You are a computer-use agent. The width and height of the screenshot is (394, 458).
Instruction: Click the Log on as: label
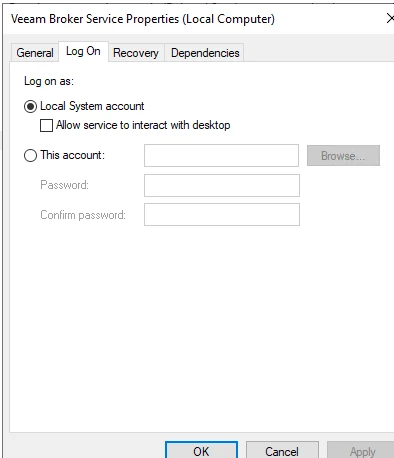[49, 81]
